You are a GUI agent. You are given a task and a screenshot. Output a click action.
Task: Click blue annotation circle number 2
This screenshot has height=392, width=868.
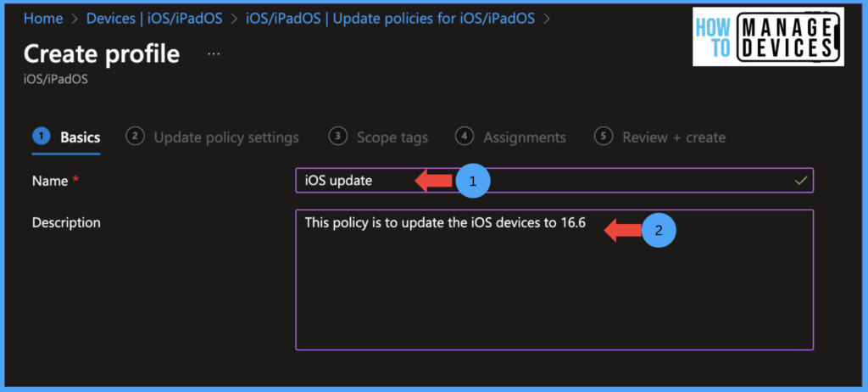[659, 230]
